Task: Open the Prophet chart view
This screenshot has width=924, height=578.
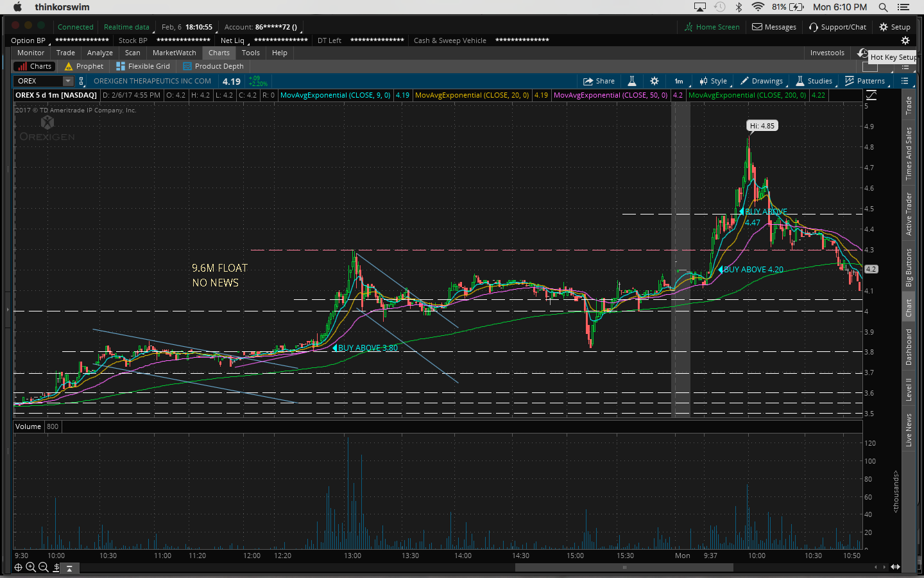Action: tap(83, 66)
